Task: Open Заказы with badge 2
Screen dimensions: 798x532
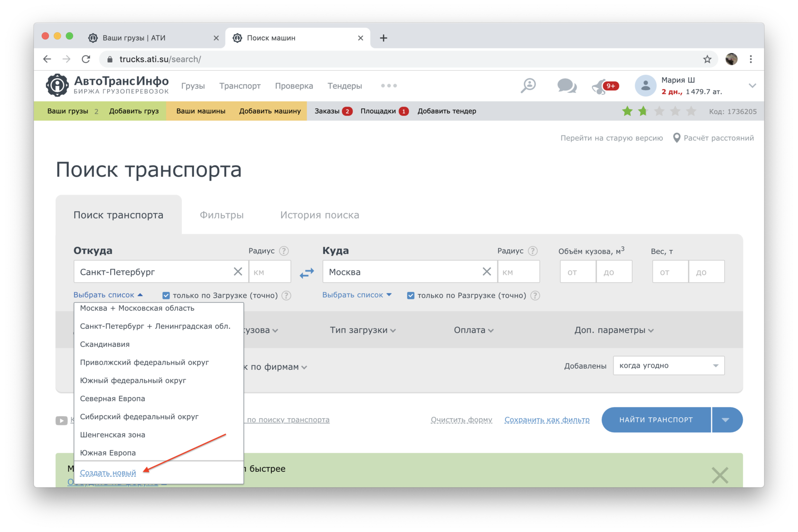Action: tap(333, 111)
